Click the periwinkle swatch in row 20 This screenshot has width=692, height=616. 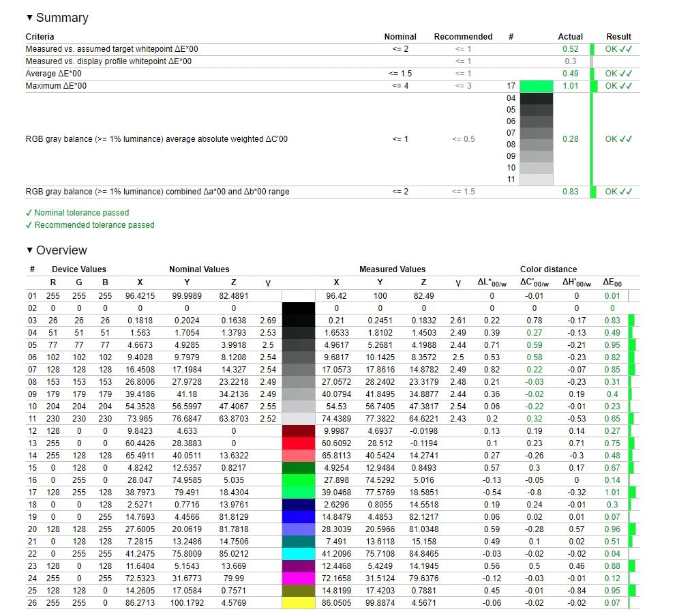[299, 529]
